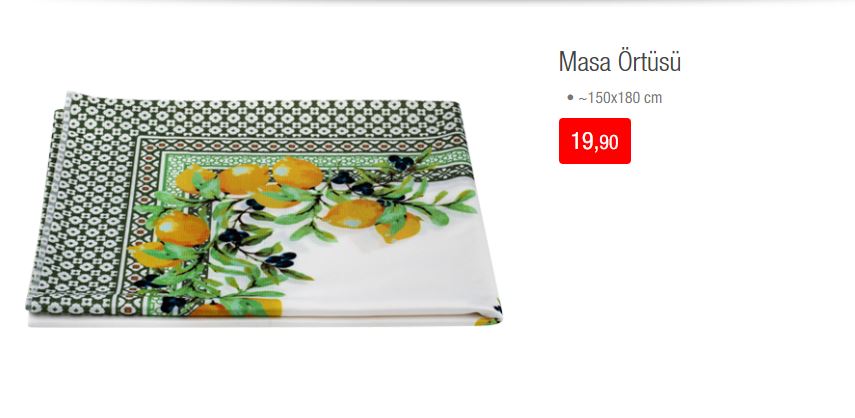Click the small 90 decimals in the price
The height and width of the screenshot is (418, 855).
coord(608,143)
